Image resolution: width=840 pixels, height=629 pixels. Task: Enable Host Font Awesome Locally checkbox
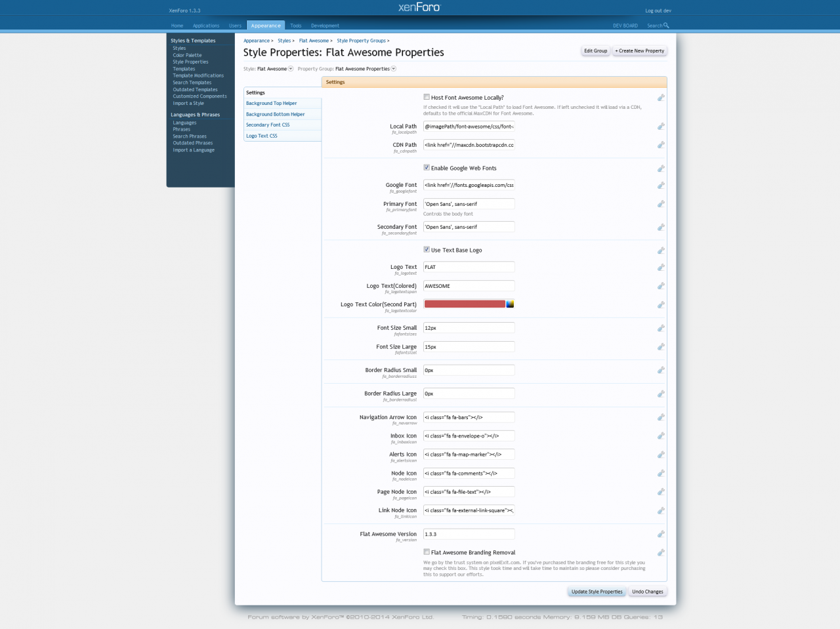(427, 97)
